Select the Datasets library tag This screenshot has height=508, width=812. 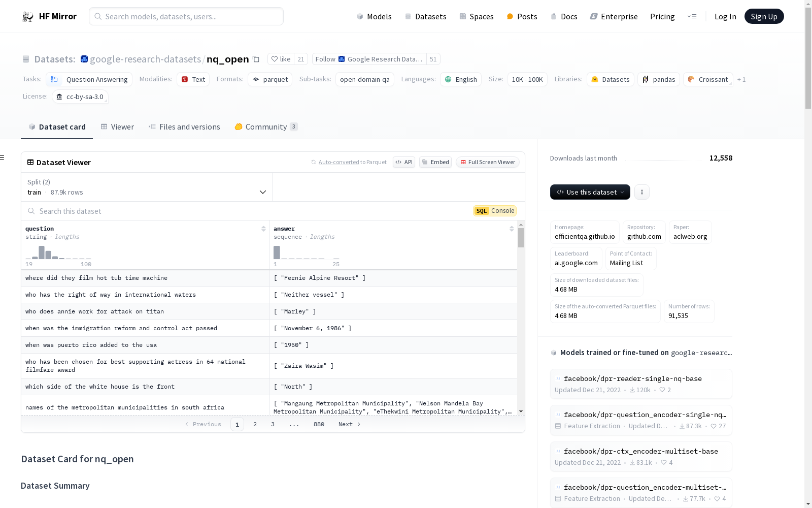(x=611, y=79)
